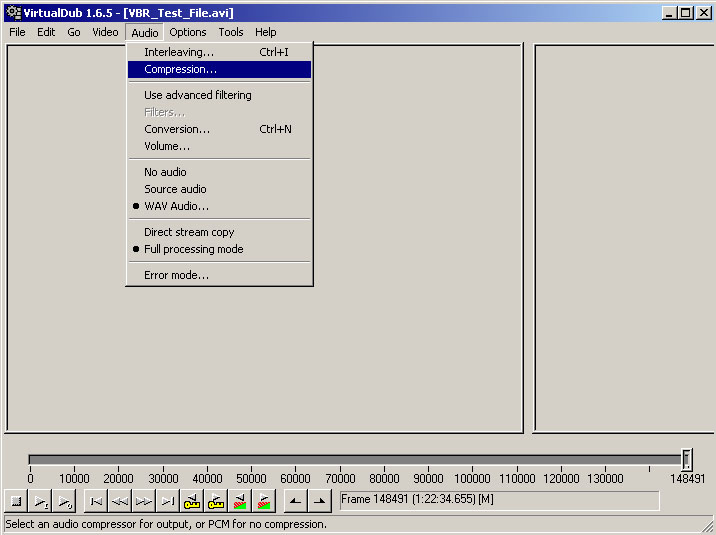Play the input video preview
This screenshot has height=535, width=716.
point(40,501)
